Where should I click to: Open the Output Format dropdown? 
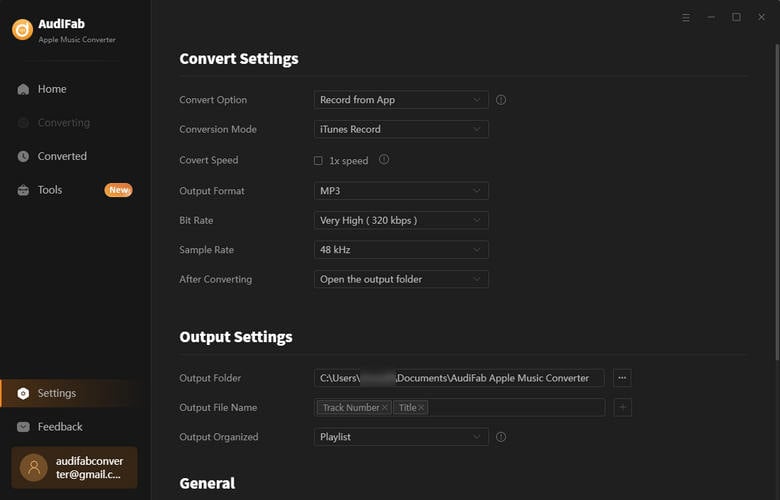[x=401, y=191]
